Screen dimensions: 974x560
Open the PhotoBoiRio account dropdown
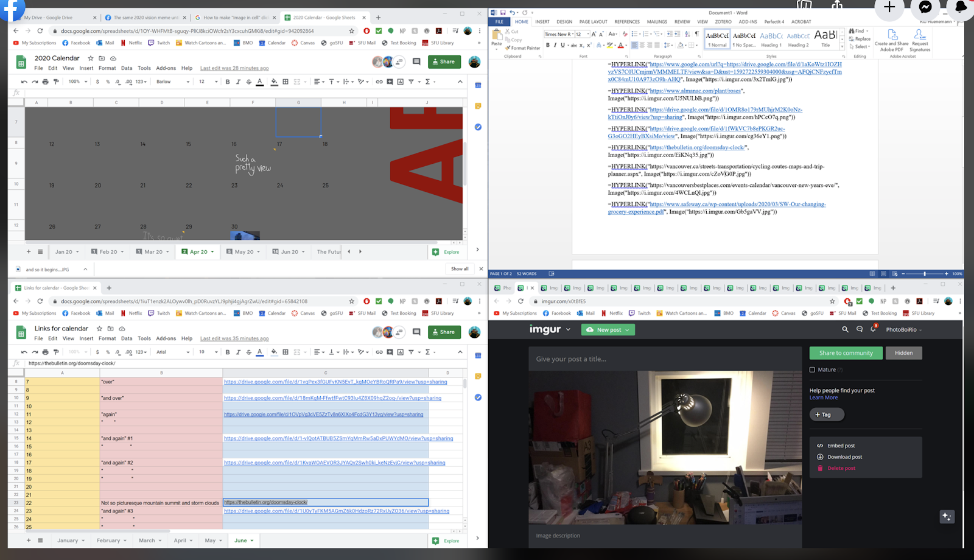(903, 330)
